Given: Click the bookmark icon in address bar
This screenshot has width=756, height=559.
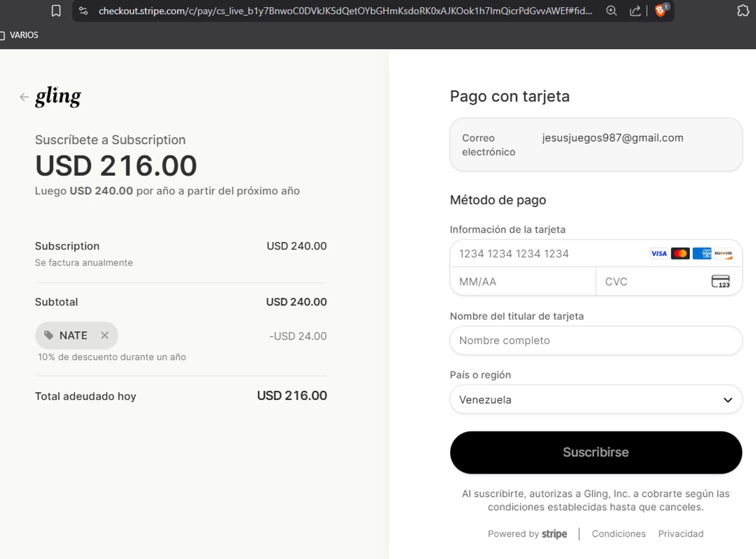Looking at the screenshot, I should coord(56,11).
